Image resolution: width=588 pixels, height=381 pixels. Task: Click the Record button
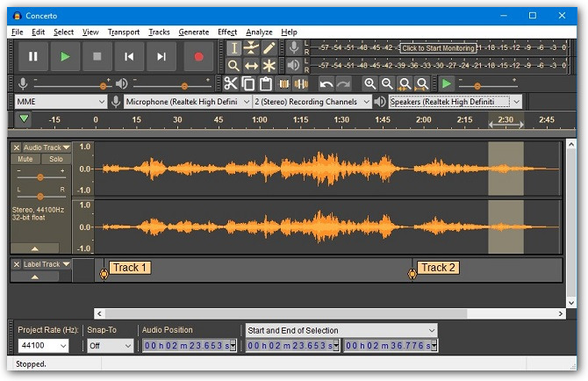(x=198, y=57)
